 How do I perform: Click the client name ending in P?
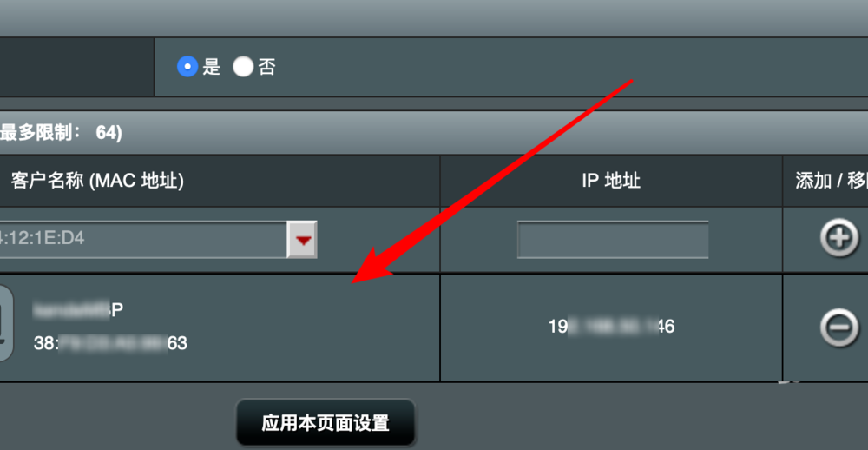tap(78, 310)
